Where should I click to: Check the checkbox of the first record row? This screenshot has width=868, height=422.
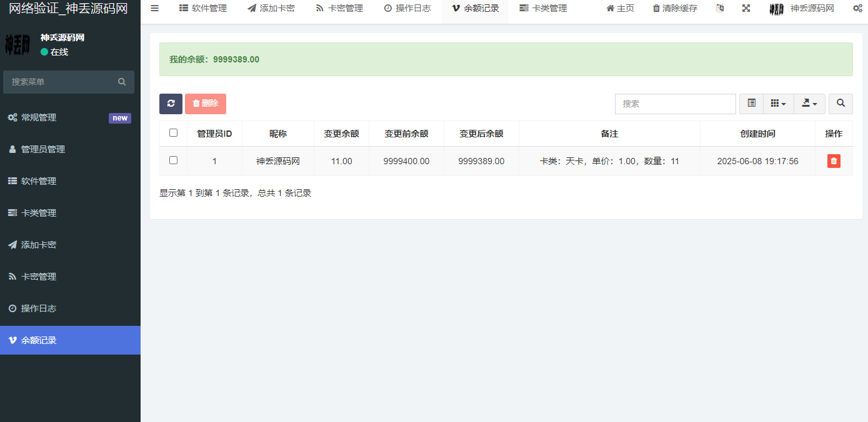172,160
